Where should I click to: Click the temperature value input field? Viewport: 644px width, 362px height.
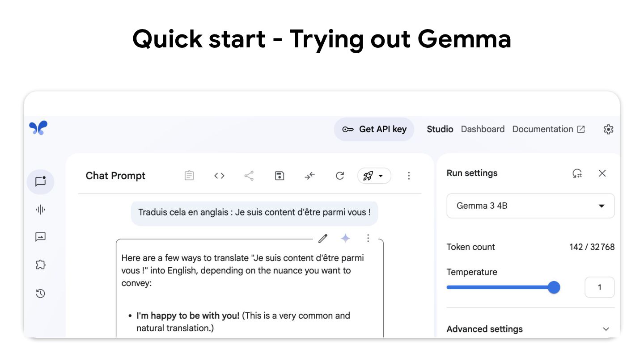599,287
